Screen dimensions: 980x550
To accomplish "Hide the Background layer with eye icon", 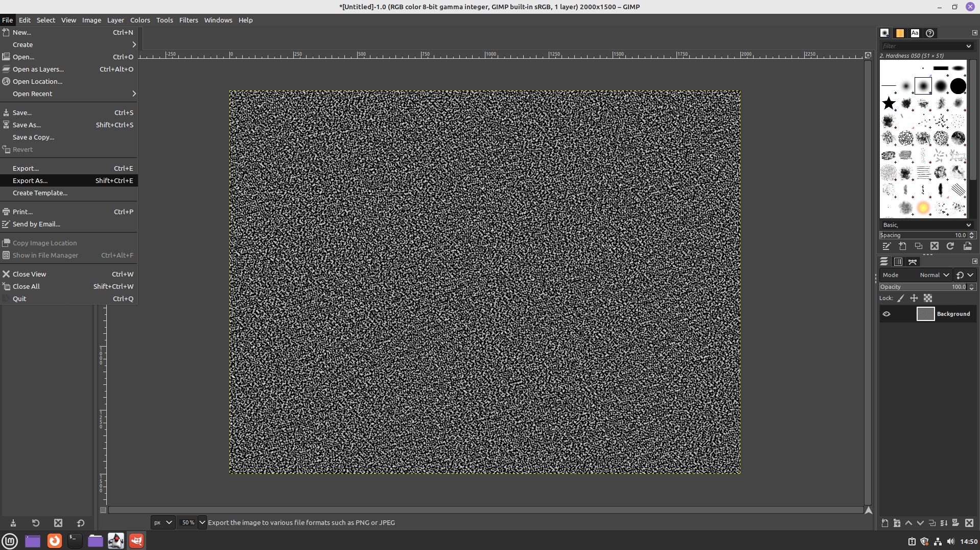I will (886, 314).
